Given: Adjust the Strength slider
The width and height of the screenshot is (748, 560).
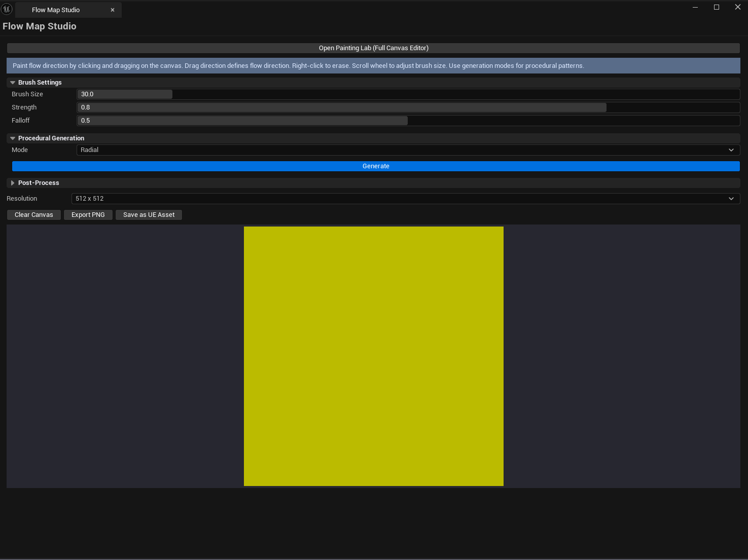Looking at the screenshot, I should [408, 107].
